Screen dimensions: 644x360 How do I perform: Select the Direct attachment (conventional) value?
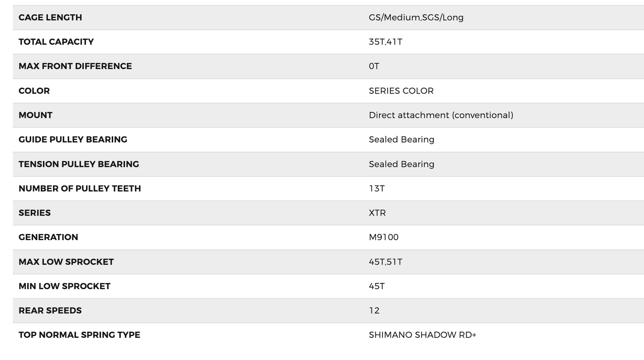(441, 115)
